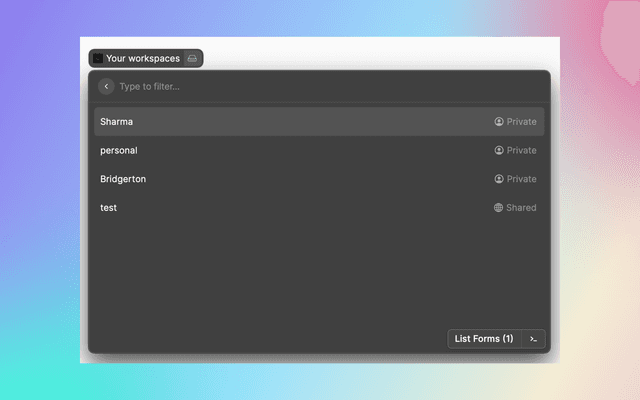Image resolution: width=640 pixels, height=400 pixels.
Task: Focus the Type to filter field
Action: tap(300, 87)
